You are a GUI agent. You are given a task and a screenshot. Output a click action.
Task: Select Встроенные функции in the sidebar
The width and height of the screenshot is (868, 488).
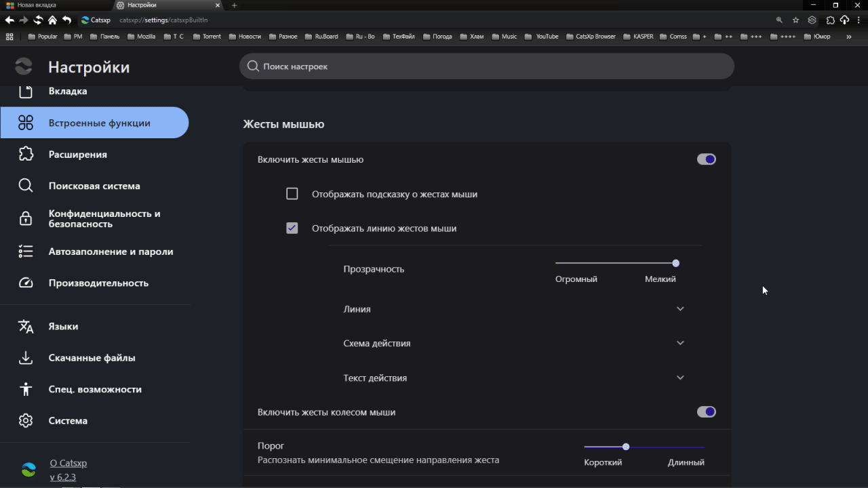(x=94, y=123)
